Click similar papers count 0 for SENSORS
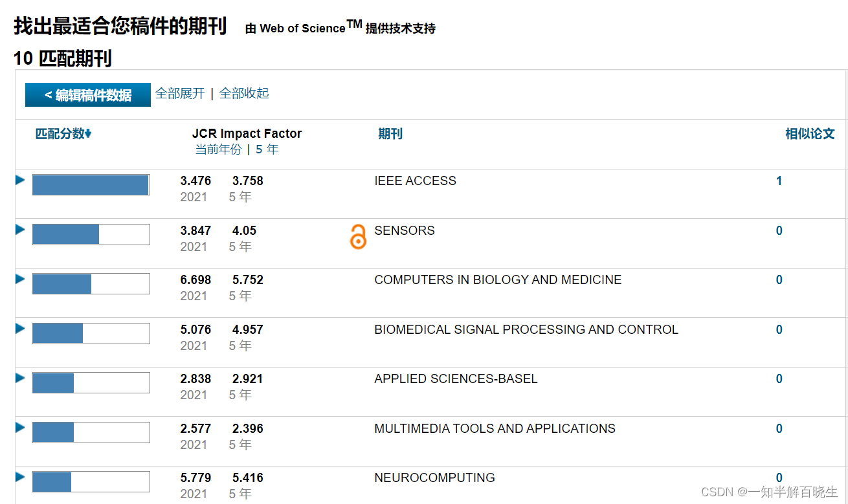Image resolution: width=848 pixels, height=504 pixels. click(779, 231)
